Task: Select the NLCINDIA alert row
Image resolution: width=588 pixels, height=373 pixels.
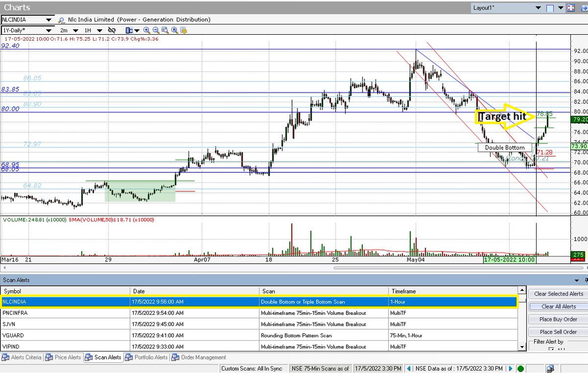Action: 259,302
